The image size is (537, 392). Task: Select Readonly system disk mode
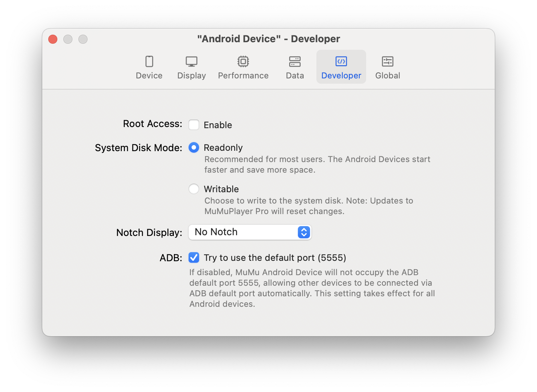tap(194, 147)
